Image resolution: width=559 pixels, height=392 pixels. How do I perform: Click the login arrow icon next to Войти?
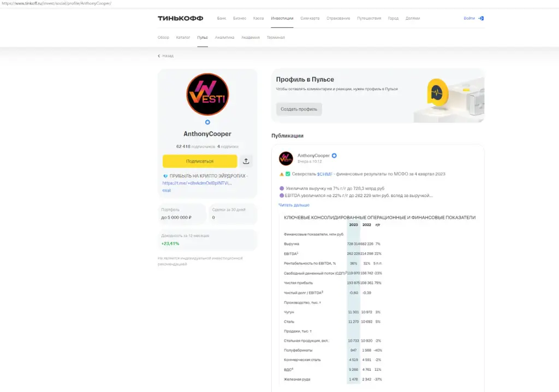point(480,18)
